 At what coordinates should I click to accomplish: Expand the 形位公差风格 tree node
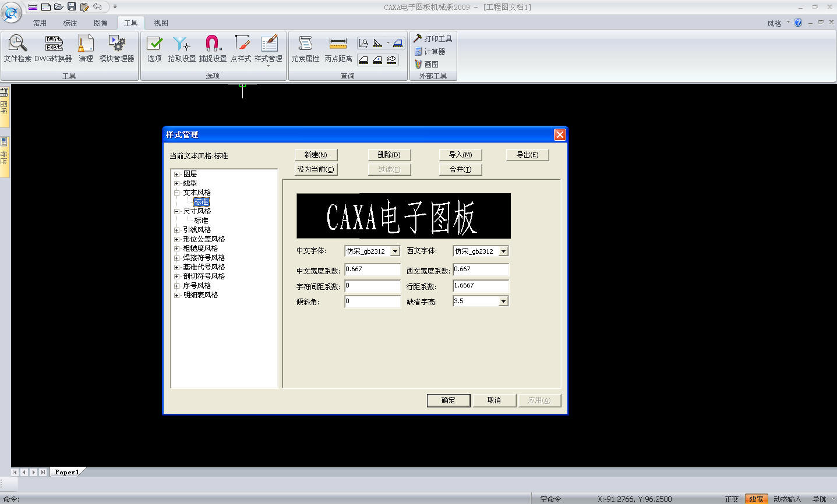(177, 239)
